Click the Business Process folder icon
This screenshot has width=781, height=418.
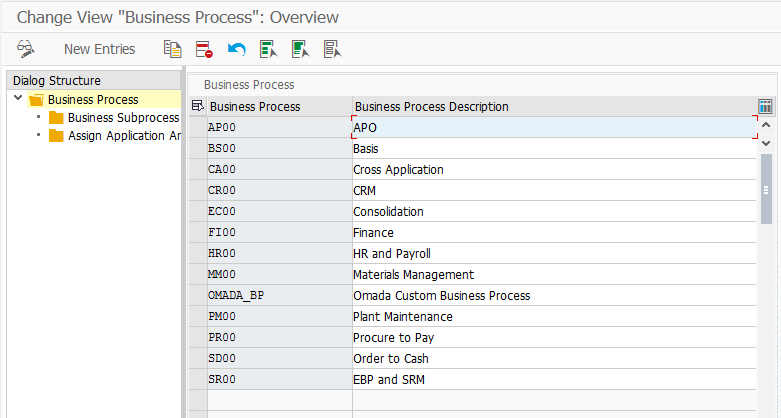[x=36, y=100]
